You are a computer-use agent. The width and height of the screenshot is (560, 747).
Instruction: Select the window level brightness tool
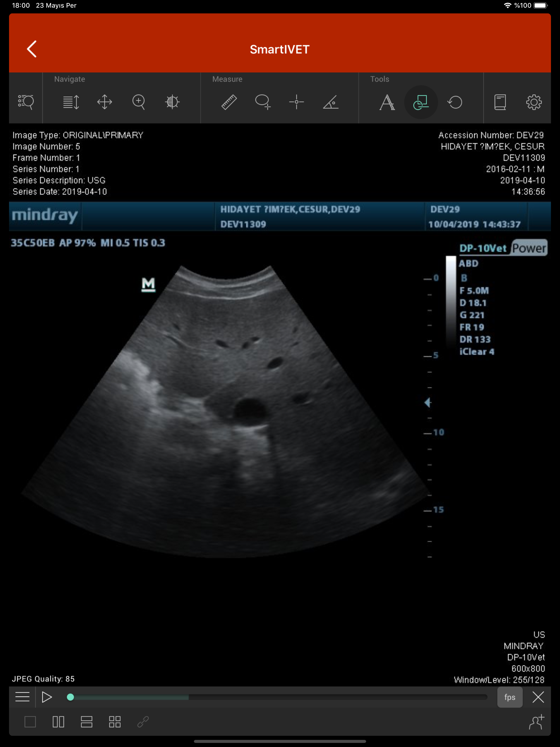coord(172,102)
